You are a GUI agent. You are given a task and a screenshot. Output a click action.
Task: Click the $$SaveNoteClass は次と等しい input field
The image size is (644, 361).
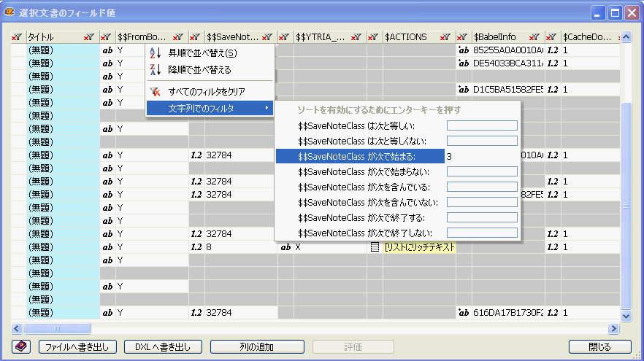(x=482, y=125)
